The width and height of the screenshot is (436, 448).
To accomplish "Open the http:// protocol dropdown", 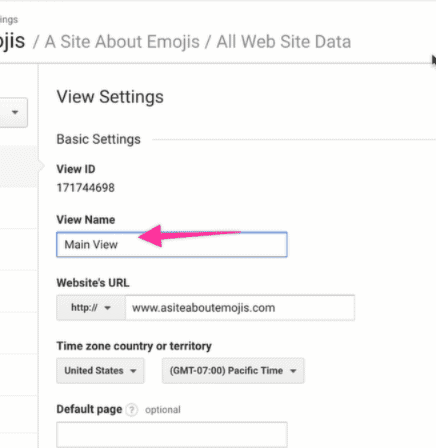I will click(91, 308).
